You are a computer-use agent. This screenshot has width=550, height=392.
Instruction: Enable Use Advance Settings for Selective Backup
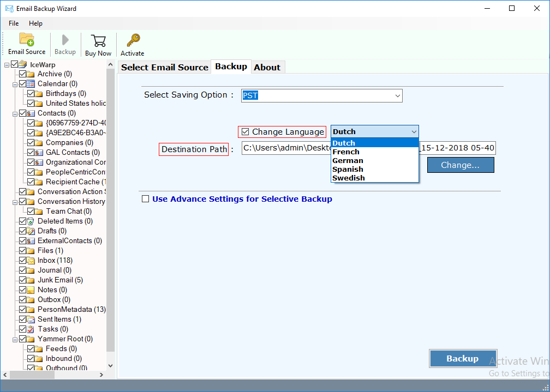click(145, 199)
